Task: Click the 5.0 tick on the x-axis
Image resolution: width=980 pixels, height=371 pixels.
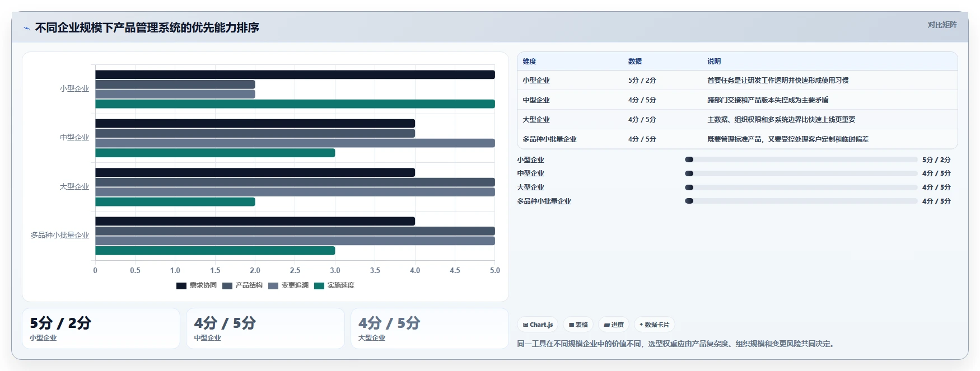Action: point(495,270)
